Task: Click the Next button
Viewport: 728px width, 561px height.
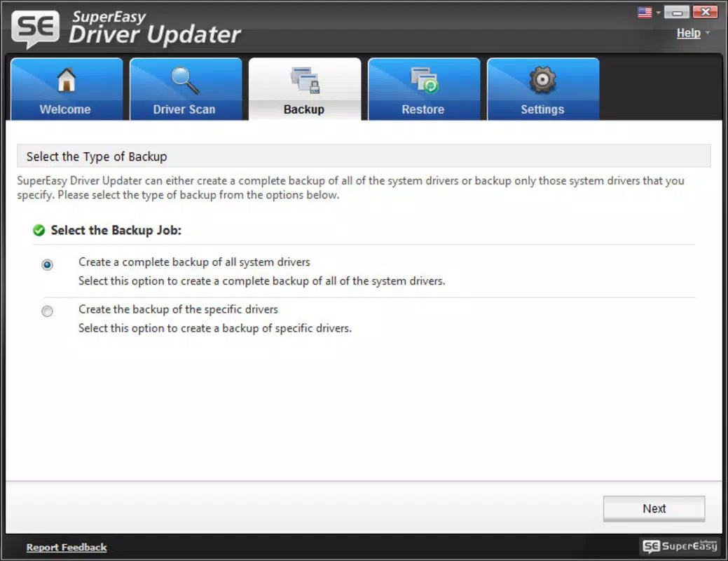Action: tap(654, 508)
